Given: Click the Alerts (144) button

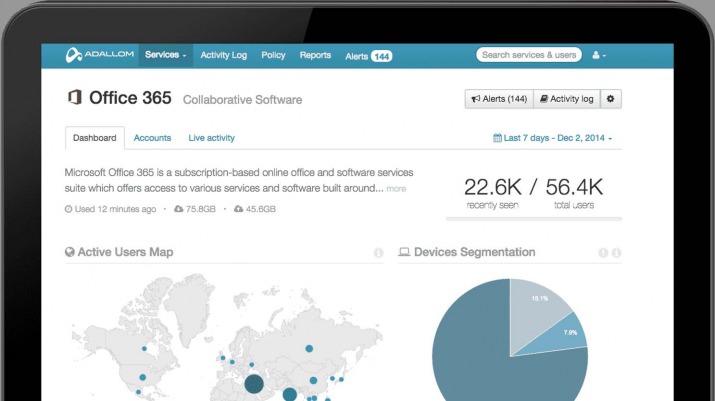Looking at the screenshot, I should pyautogui.click(x=499, y=99).
